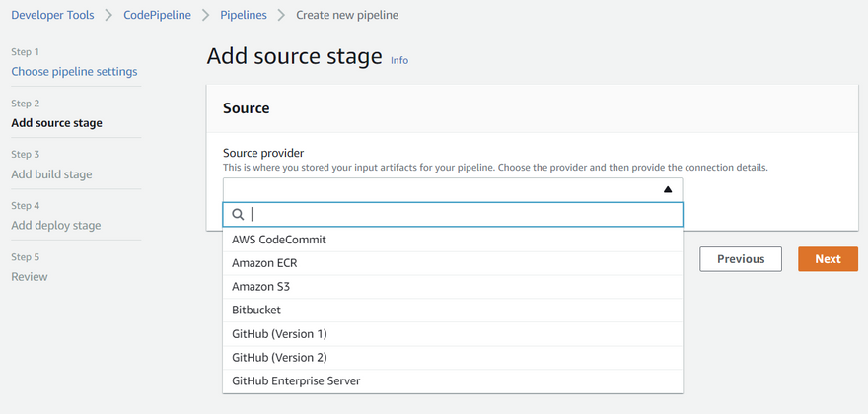Navigate to Developer Tools breadcrumb
868x414 pixels.
click(x=52, y=15)
